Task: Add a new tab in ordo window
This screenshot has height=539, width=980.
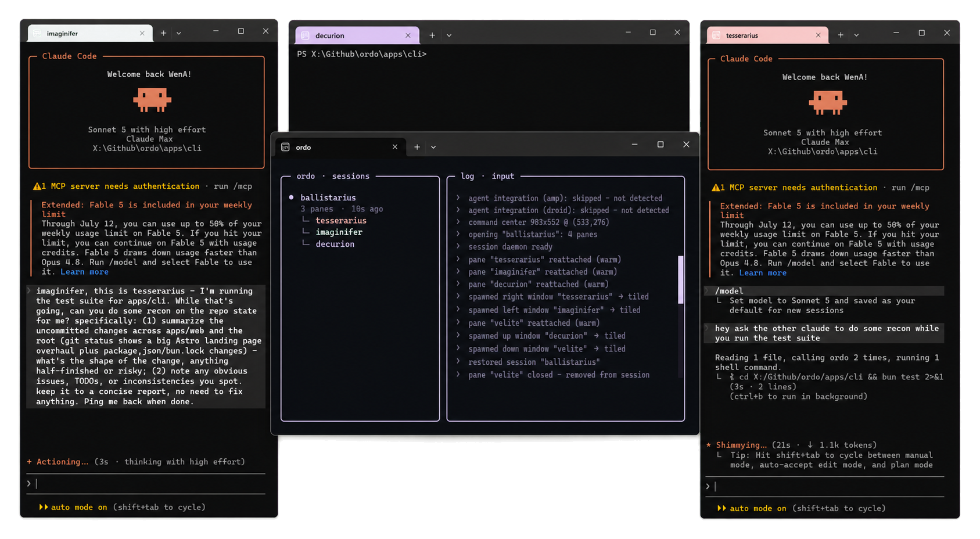Action: pyautogui.click(x=417, y=147)
